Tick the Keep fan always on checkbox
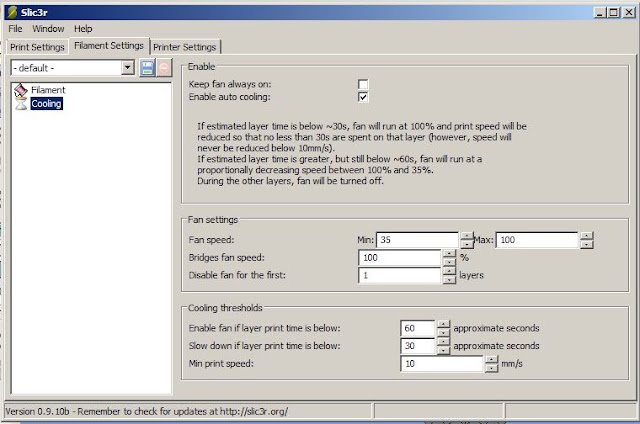The height and width of the screenshot is (424, 640). pos(363,84)
